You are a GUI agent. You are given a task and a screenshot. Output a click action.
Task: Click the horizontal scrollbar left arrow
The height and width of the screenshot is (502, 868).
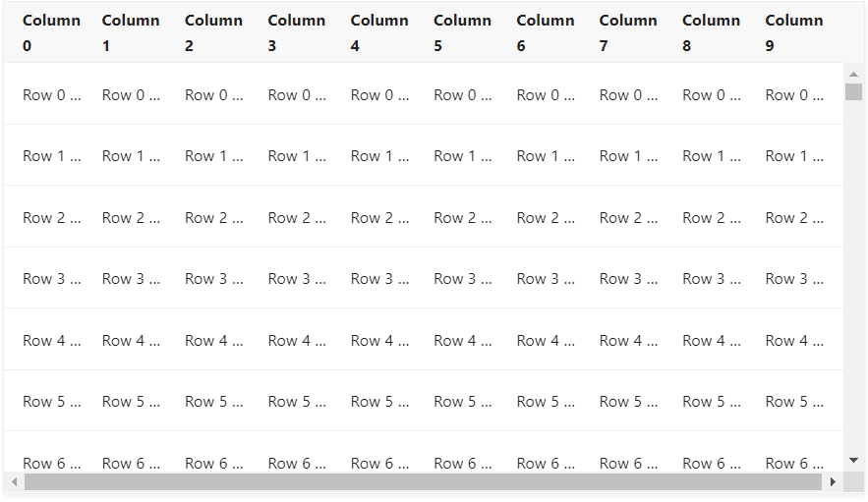click(x=15, y=482)
